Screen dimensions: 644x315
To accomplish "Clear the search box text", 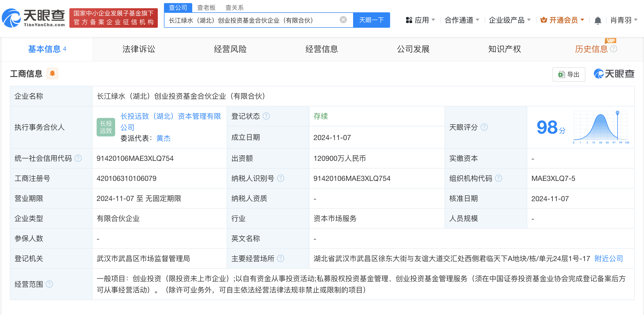I will [343, 20].
